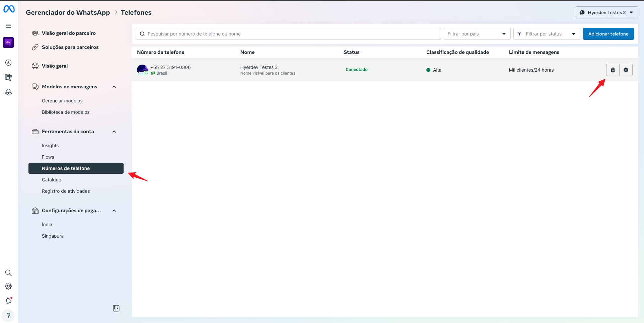Open Gerenciar modelos

point(62,101)
